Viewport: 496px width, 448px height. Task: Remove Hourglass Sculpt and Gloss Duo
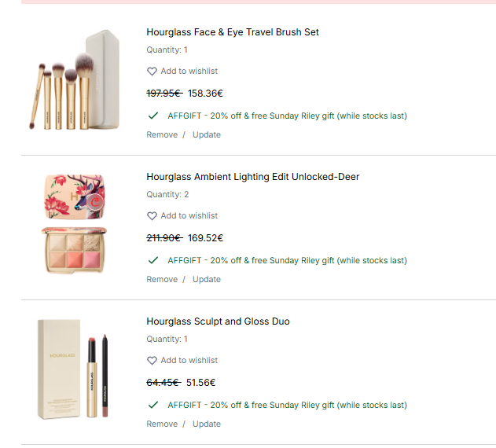(162, 424)
